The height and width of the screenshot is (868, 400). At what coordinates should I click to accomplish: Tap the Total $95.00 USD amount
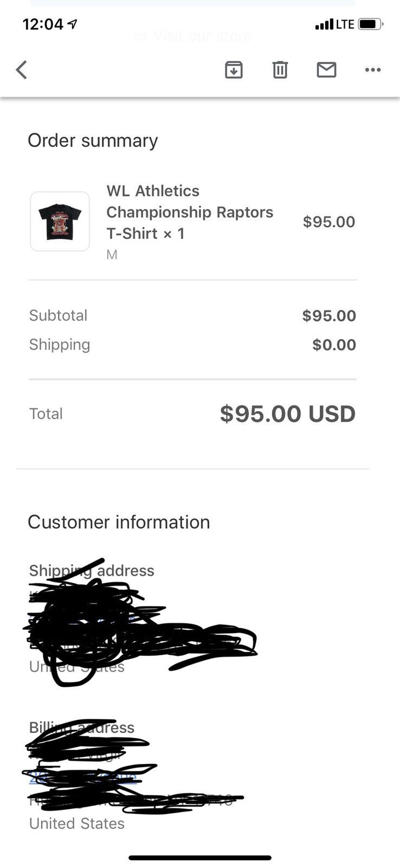click(x=288, y=414)
